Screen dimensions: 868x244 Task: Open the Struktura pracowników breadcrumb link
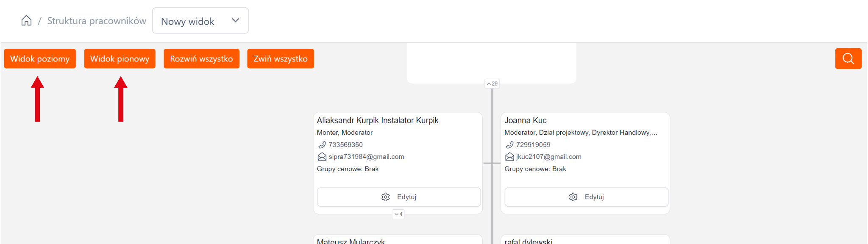coord(96,21)
